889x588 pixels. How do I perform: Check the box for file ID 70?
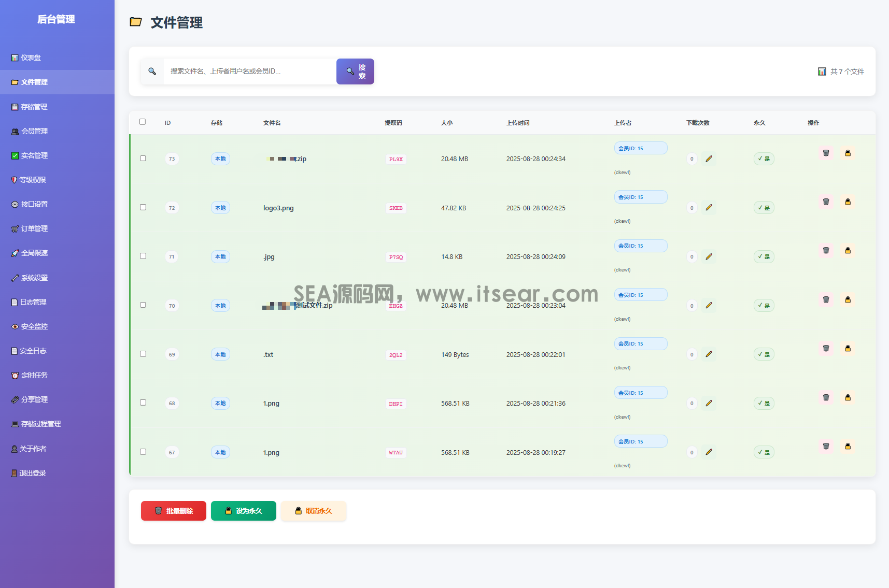pos(143,305)
